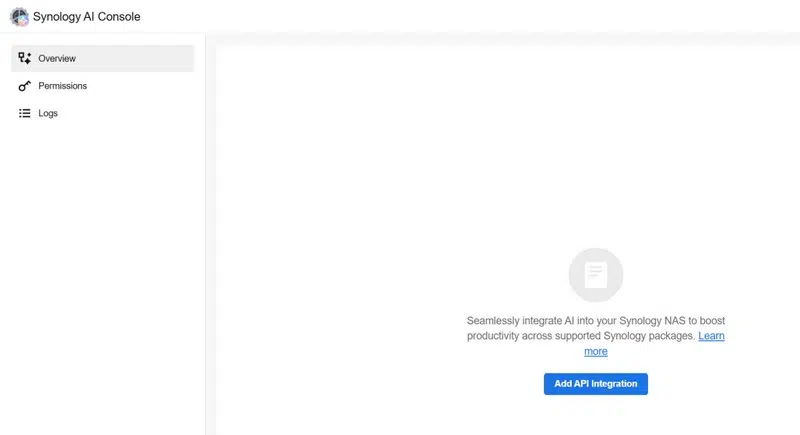800x435 pixels.
Task: Click the Overview sparkle icon in sidebar
Action: pos(24,58)
